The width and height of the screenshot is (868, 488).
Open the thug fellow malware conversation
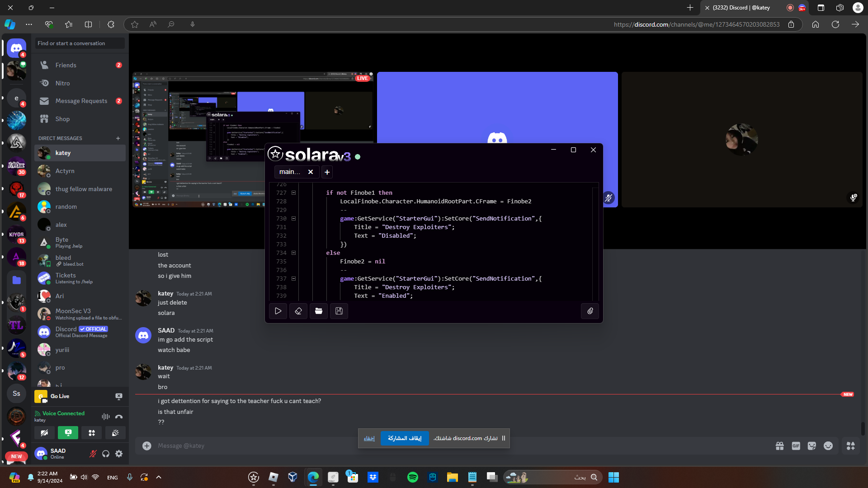click(80, 189)
